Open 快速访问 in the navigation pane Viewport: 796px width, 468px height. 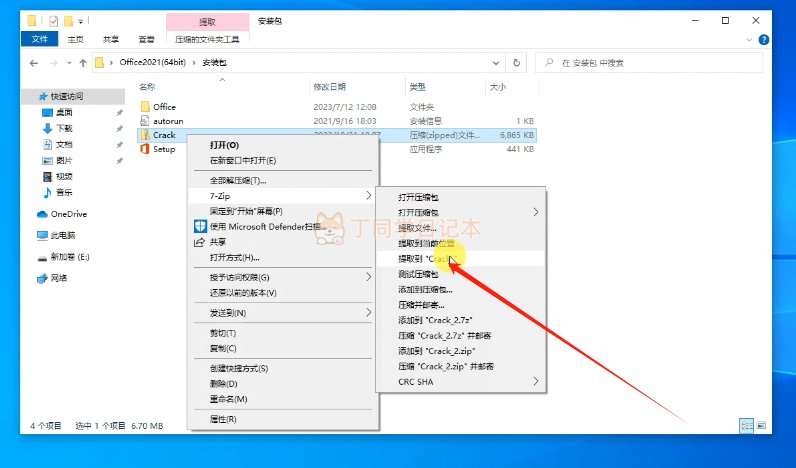click(x=67, y=96)
